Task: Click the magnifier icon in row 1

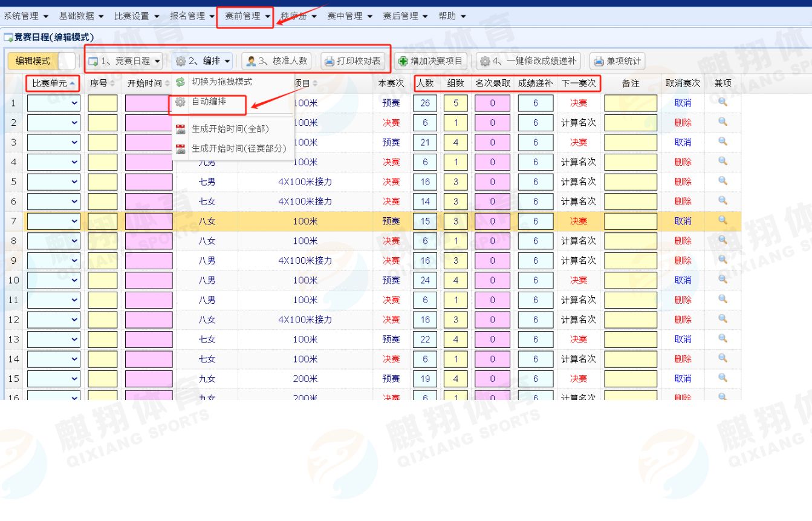Action: click(722, 102)
